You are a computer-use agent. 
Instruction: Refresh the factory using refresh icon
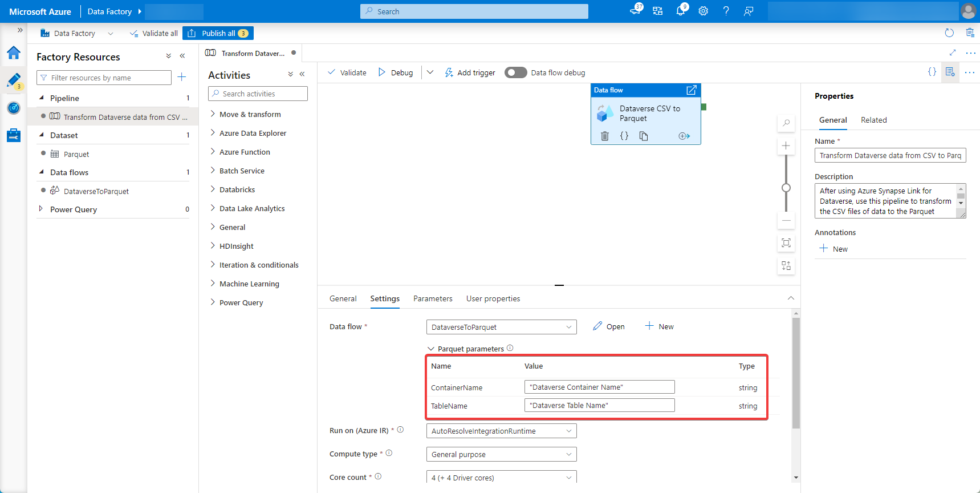click(x=949, y=33)
